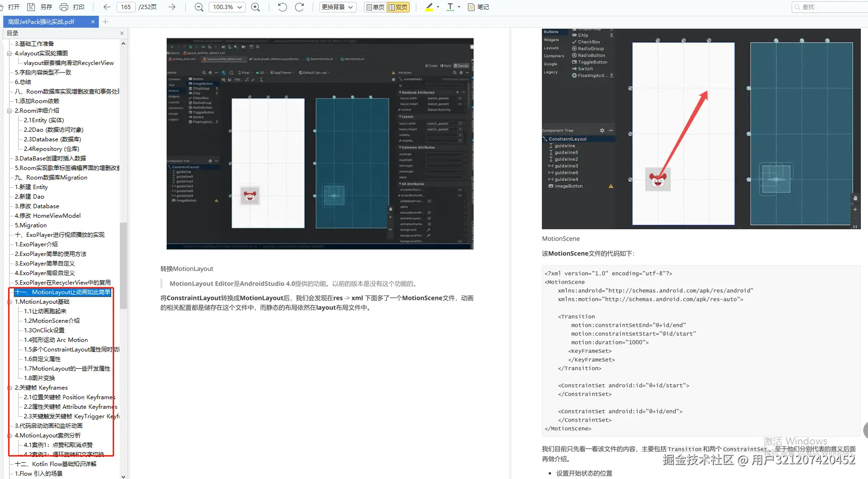Go to 1.8图片变换 section
The width and height of the screenshot is (868, 479).
[40, 378]
